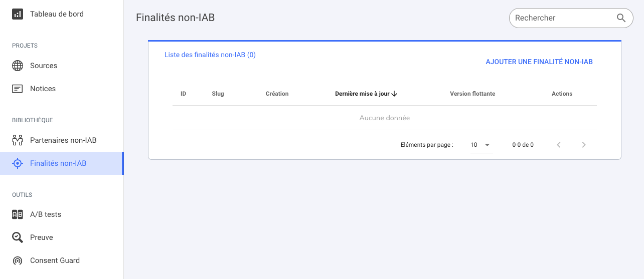
Task: Open the Notices menu item
Action: (x=43, y=89)
